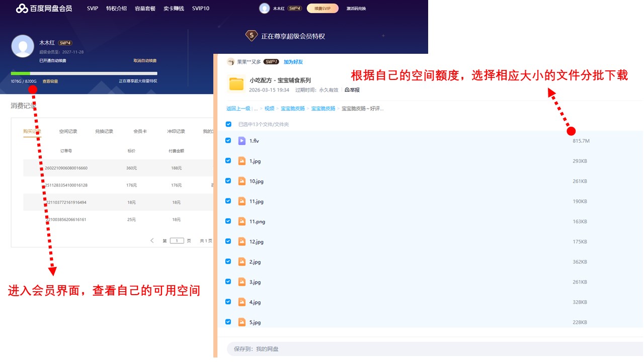Uncheck the select-all files checkbox
This screenshot has width=644, height=362.
[x=228, y=124]
